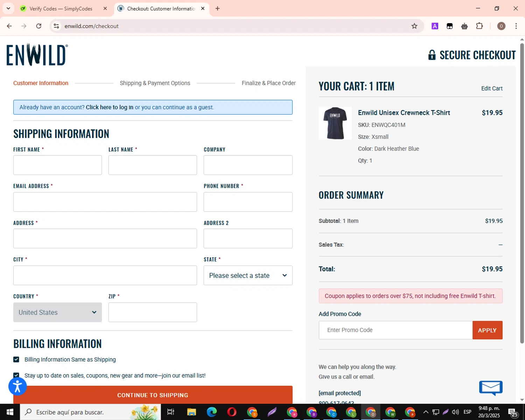Switch to the Verify Codes — SimplyCodes tab
This screenshot has height=420, width=525.
click(61, 8)
